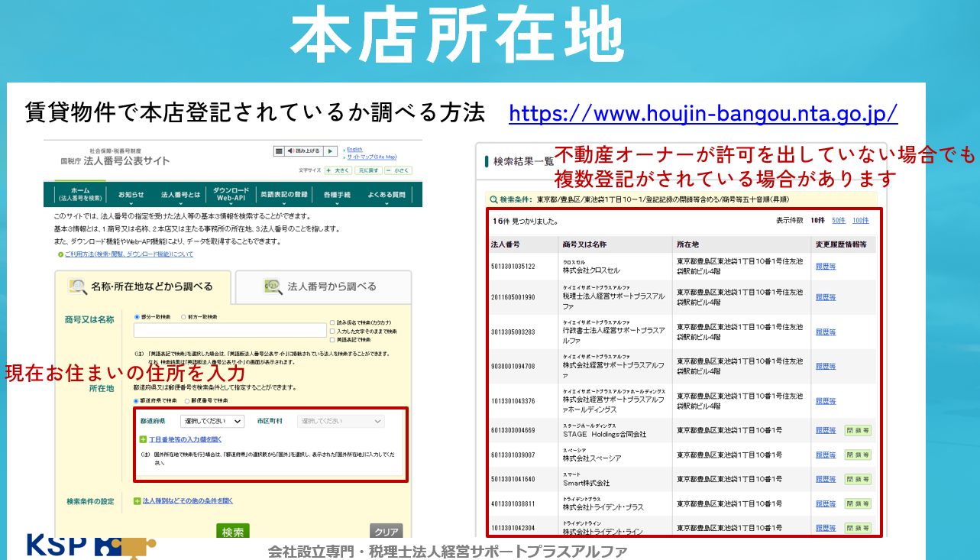This screenshot has width=980, height=560.
Task: Click corporate number 2011605001990
Action: 513,297
